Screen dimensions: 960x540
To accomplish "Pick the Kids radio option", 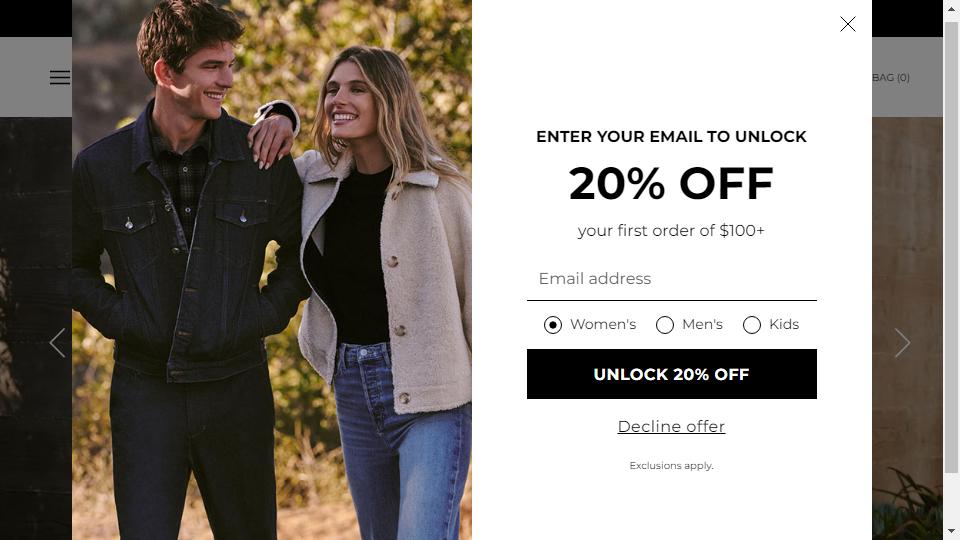I will pos(752,325).
